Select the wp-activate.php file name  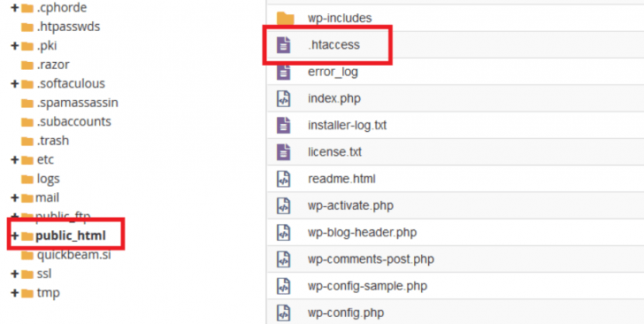coord(350,205)
